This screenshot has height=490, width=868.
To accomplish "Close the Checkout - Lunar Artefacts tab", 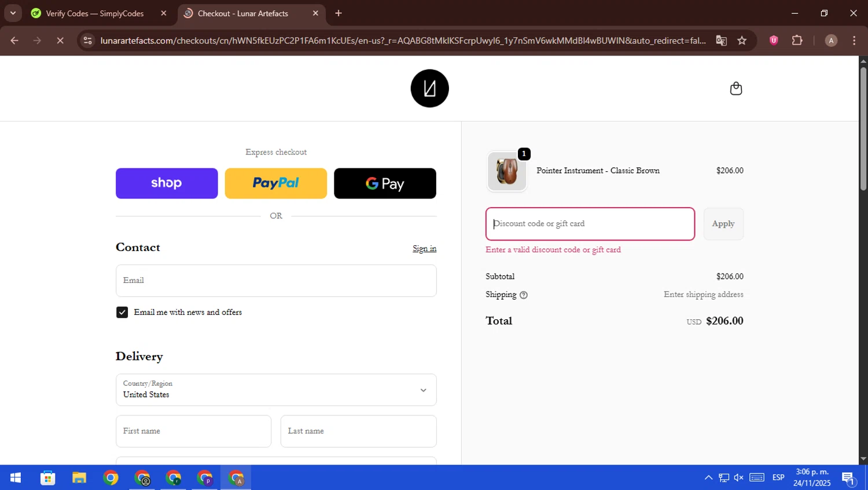I will 315,13.
